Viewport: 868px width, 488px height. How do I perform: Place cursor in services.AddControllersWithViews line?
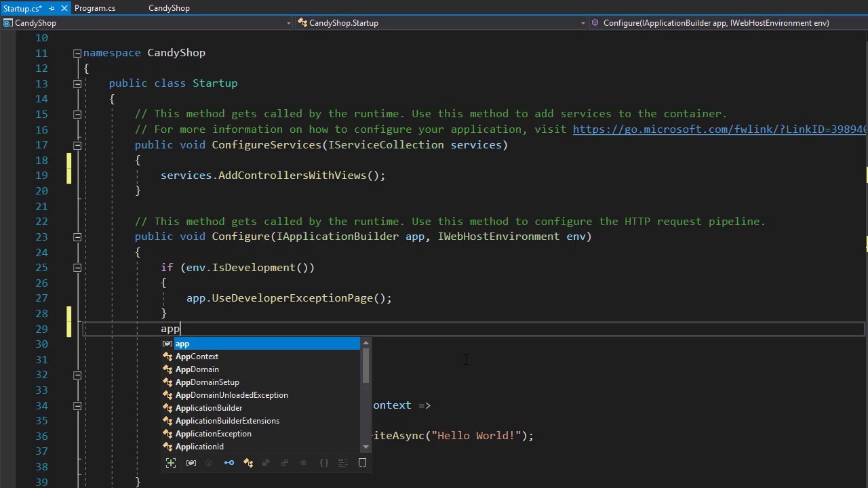coord(273,176)
